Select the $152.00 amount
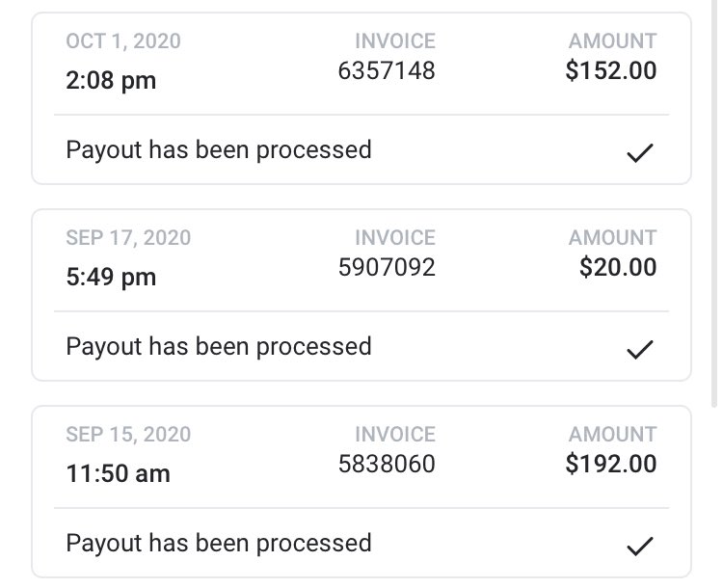The image size is (723, 588). click(611, 71)
